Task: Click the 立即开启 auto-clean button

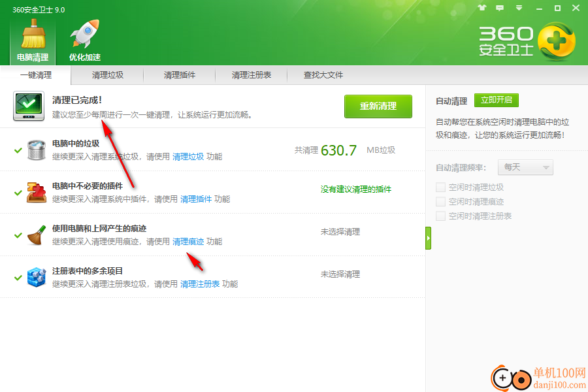Action: pyautogui.click(x=497, y=100)
